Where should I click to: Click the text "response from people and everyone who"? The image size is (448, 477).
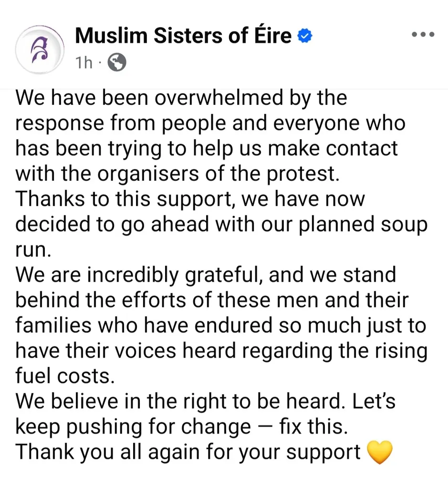point(210,123)
